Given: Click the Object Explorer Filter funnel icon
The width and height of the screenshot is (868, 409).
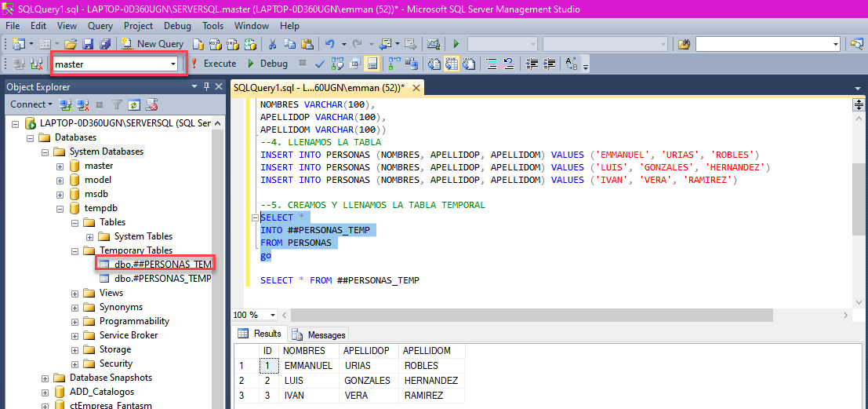Looking at the screenshot, I should click(x=116, y=104).
